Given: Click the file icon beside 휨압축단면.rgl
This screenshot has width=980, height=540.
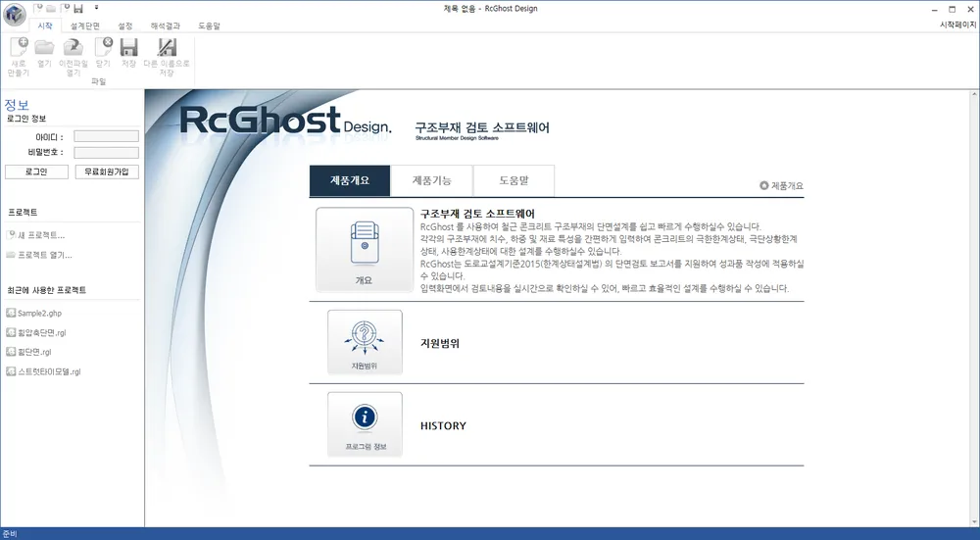Looking at the screenshot, I should coord(11,332).
